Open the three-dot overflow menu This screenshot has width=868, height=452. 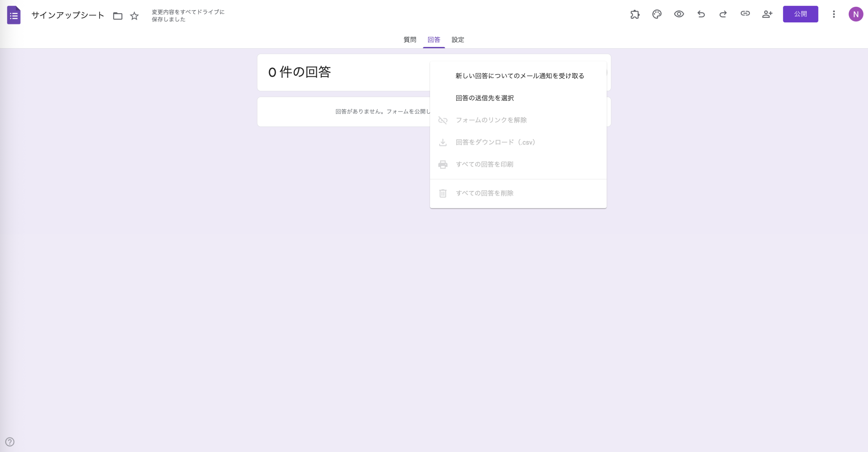pyautogui.click(x=834, y=14)
